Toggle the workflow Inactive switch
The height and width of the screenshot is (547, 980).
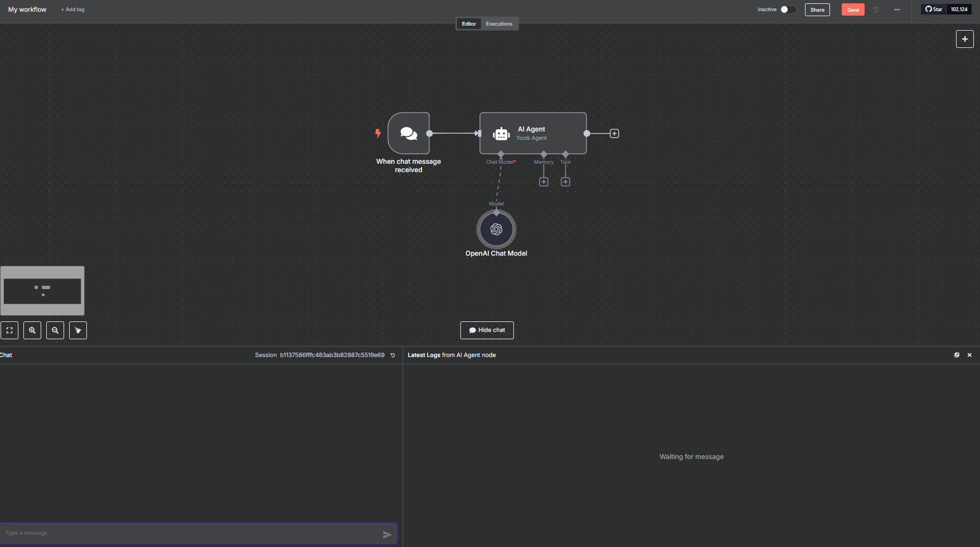788,9
